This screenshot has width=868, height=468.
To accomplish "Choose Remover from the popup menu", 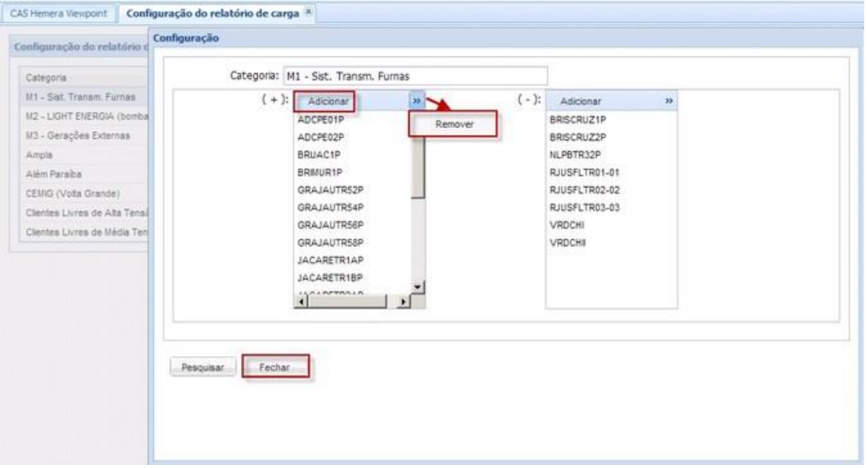I will [453, 124].
